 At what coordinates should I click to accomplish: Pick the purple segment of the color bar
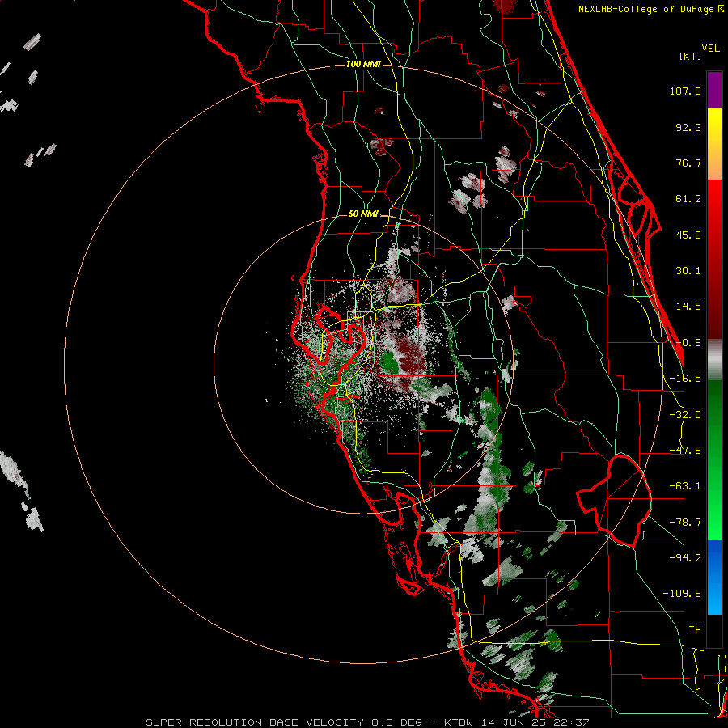coord(714,90)
